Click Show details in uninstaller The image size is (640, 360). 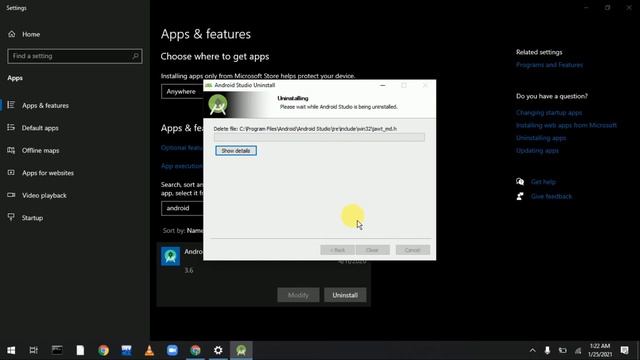[x=236, y=151]
